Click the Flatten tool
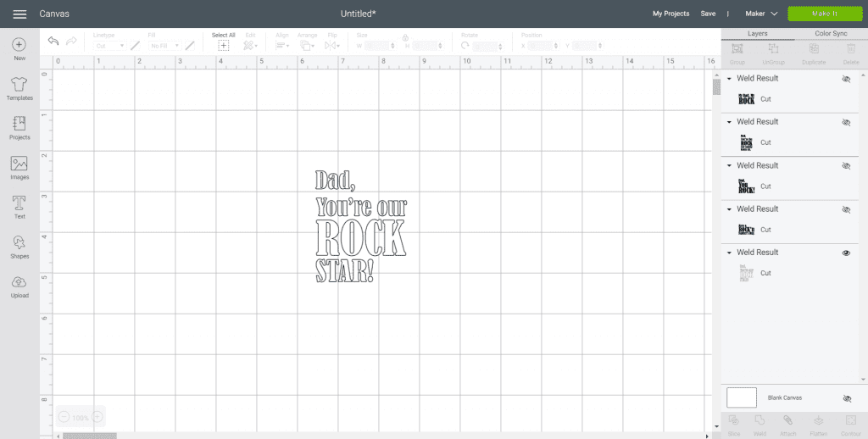The height and width of the screenshot is (439, 868). [x=818, y=425]
